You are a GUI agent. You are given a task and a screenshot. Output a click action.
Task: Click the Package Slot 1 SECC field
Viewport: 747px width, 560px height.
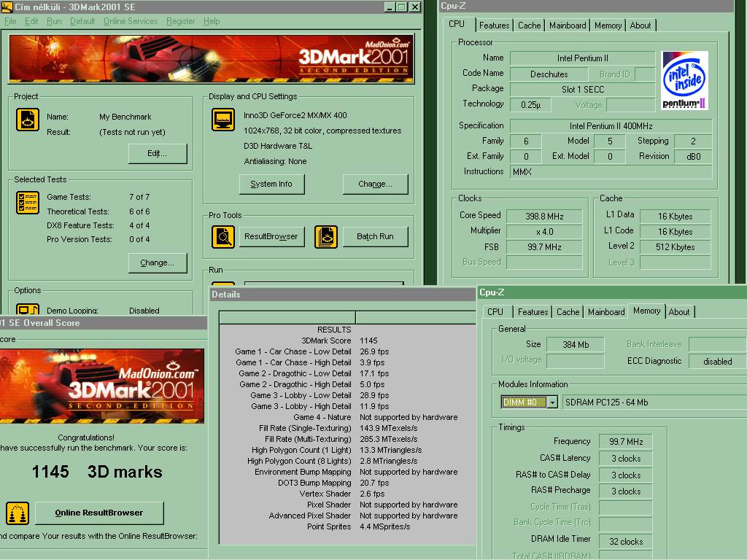tap(582, 90)
